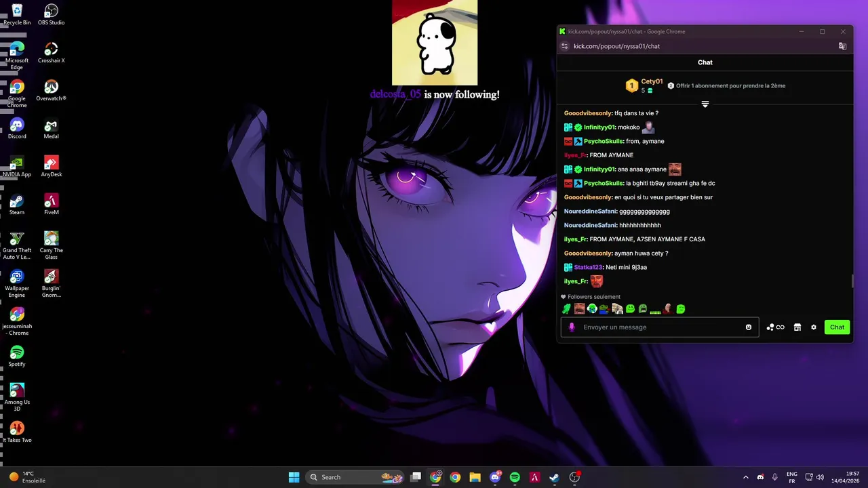Open Chrome translate icon in address bar
868x488 pixels.
coord(842,46)
